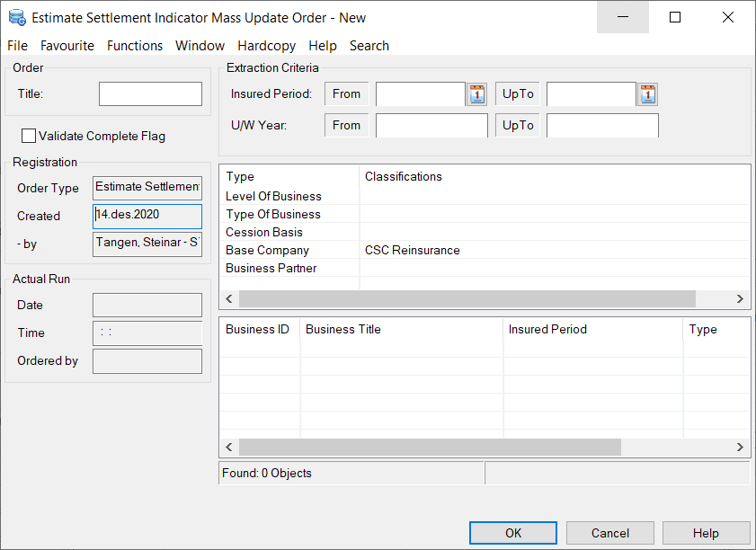
Task: Click the OK button
Action: (512, 532)
